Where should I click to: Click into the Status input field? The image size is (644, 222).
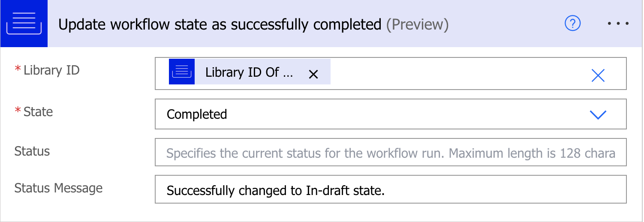click(390, 153)
